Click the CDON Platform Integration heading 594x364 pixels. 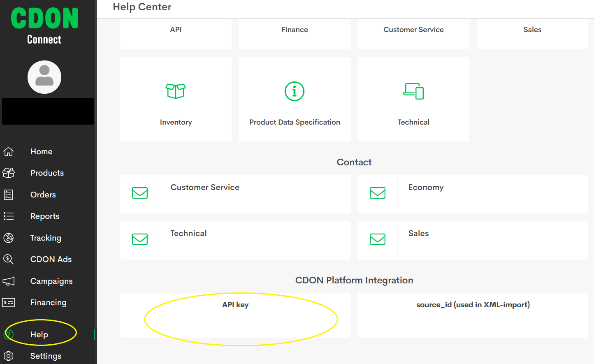point(354,281)
